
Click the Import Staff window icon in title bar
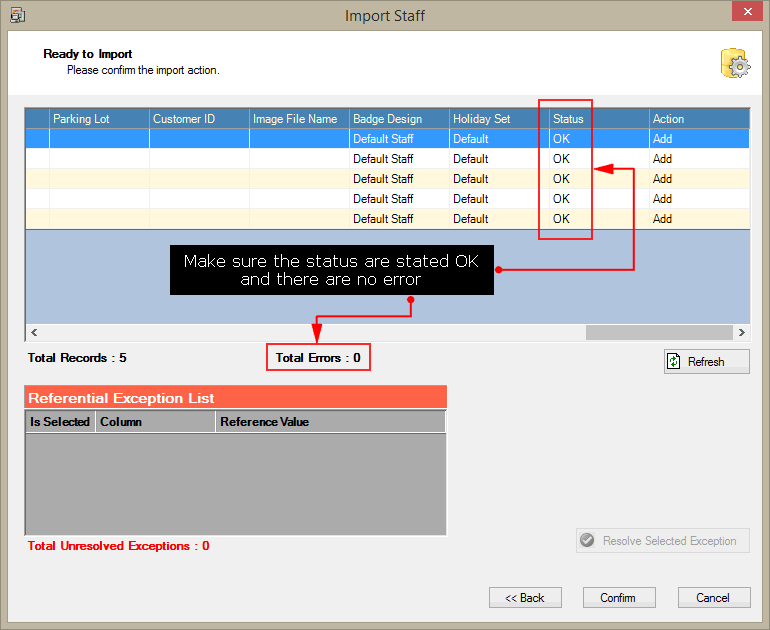pos(17,15)
